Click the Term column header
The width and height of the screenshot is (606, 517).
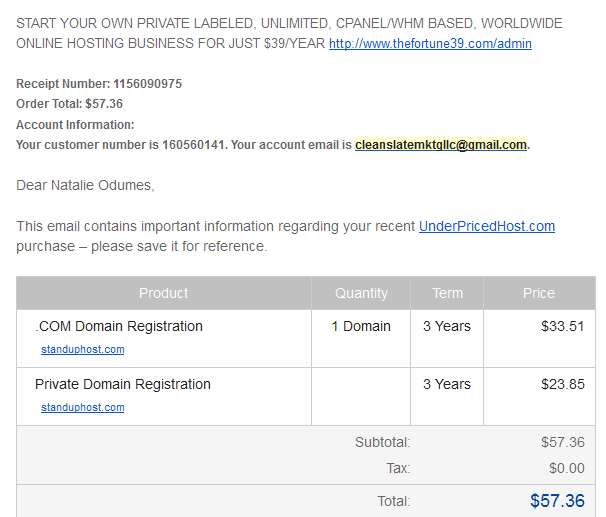pos(447,293)
